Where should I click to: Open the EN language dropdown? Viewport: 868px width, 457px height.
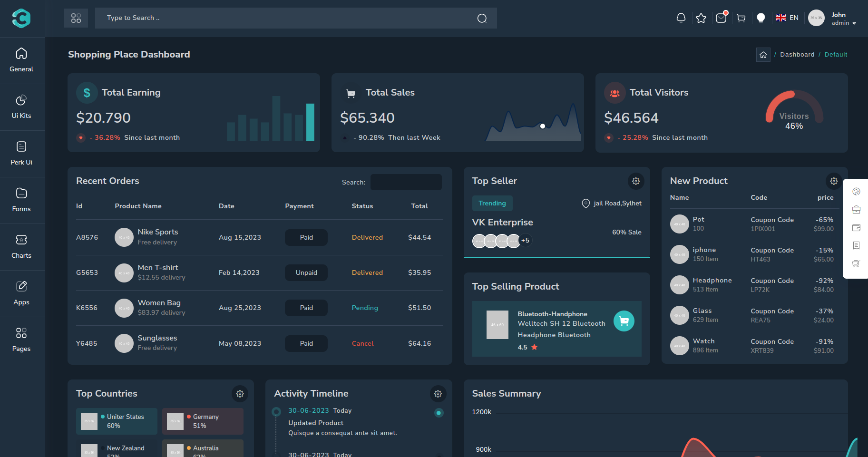click(x=787, y=18)
